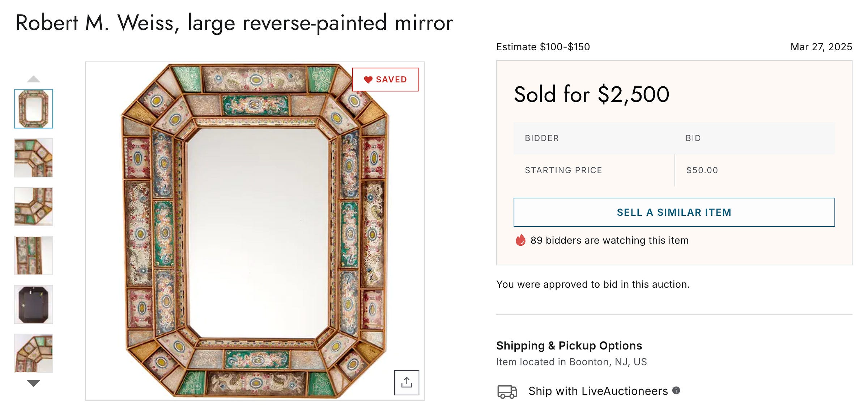Open the Ship with LiveAuctioneers link
Viewport: 868px width, 412px height.
click(598, 391)
